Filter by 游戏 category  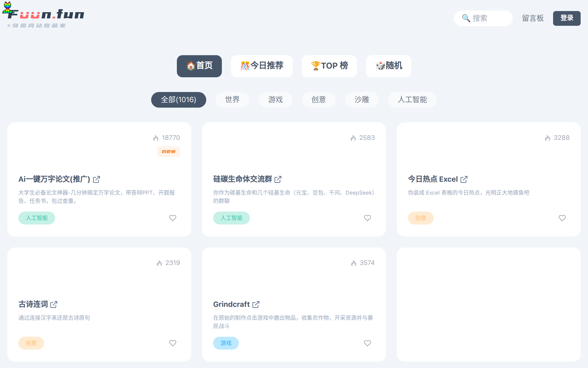click(276, 100)
